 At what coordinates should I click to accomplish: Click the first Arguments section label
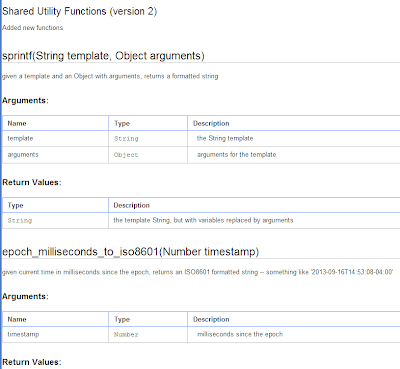pos(25,101)
